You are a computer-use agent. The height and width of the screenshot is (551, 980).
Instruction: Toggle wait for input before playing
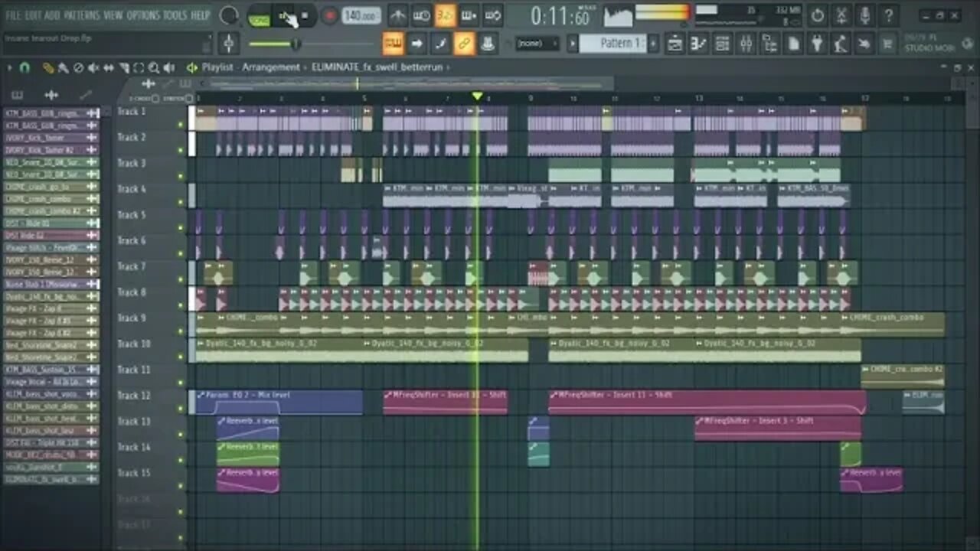[421, 15]
